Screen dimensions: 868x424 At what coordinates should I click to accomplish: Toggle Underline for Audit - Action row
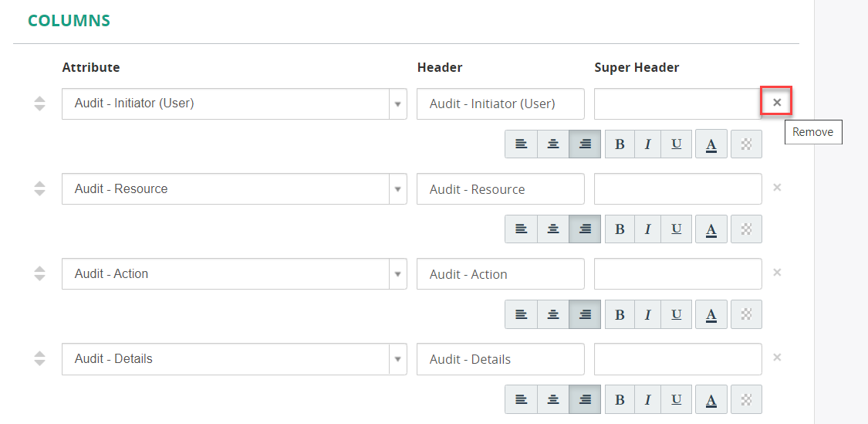677,314
